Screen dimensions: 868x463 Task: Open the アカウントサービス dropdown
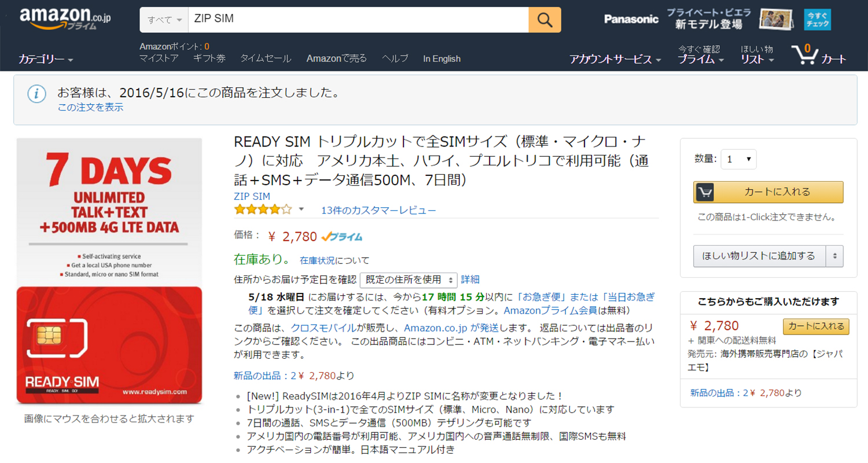[615, 59]
